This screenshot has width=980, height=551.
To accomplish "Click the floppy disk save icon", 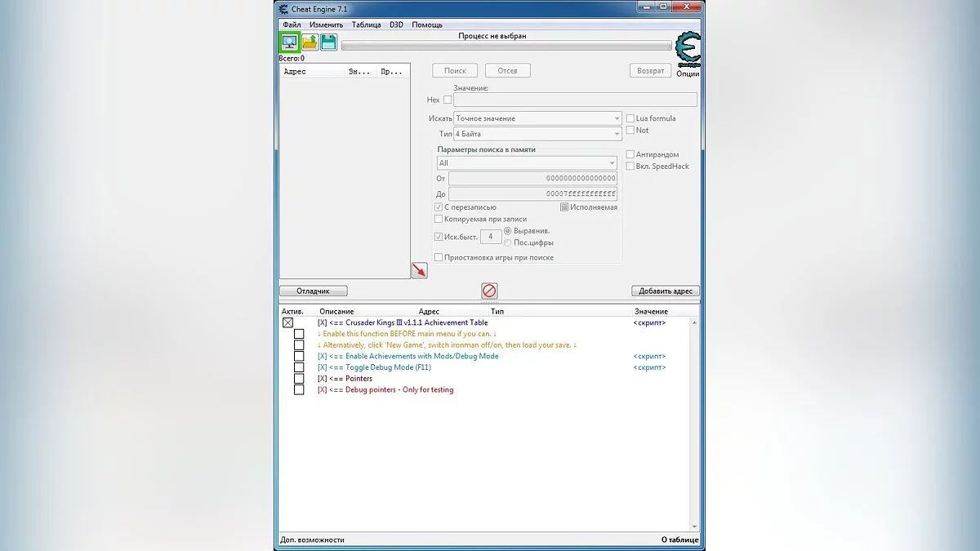I will click(x=328, y=42).
